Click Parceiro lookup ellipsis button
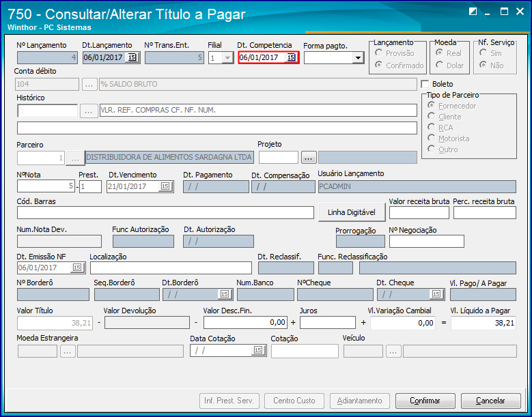 (x=75, y=158)
